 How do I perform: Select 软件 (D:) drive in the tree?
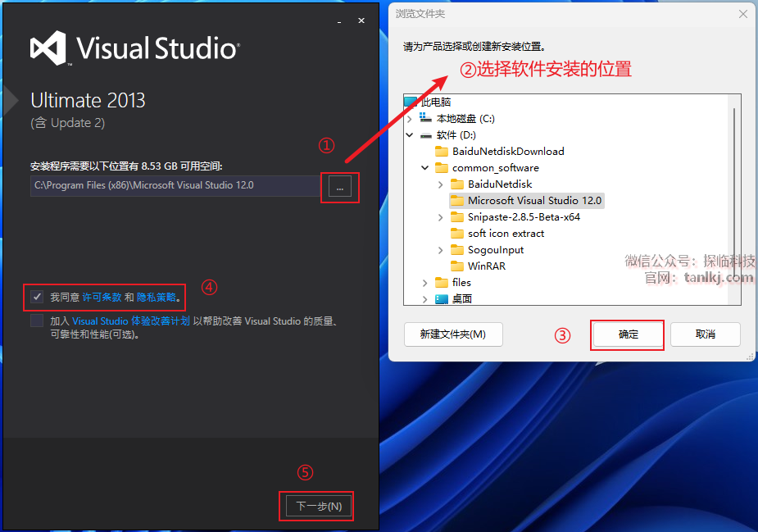pyautogui.click(x=456, y=135)
